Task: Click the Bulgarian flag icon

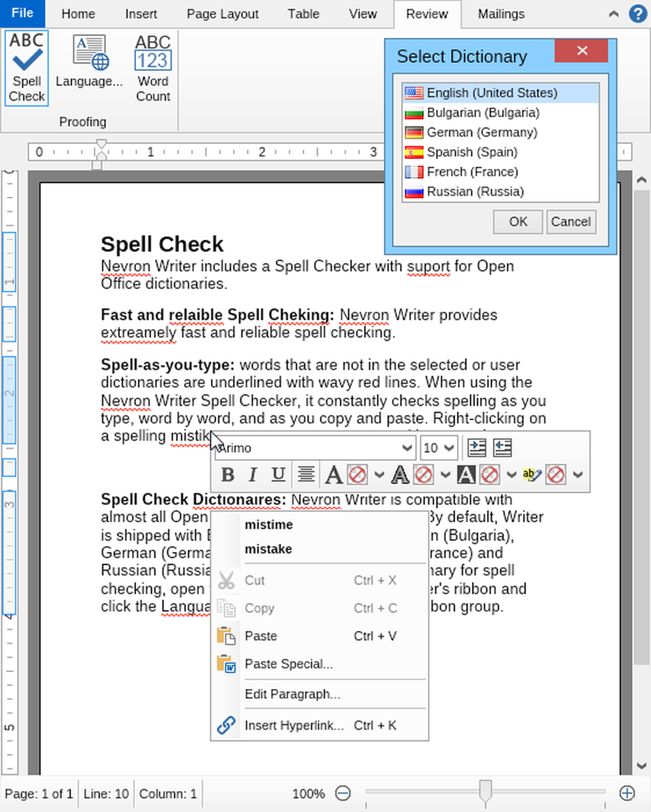Action: coord(414,113)
